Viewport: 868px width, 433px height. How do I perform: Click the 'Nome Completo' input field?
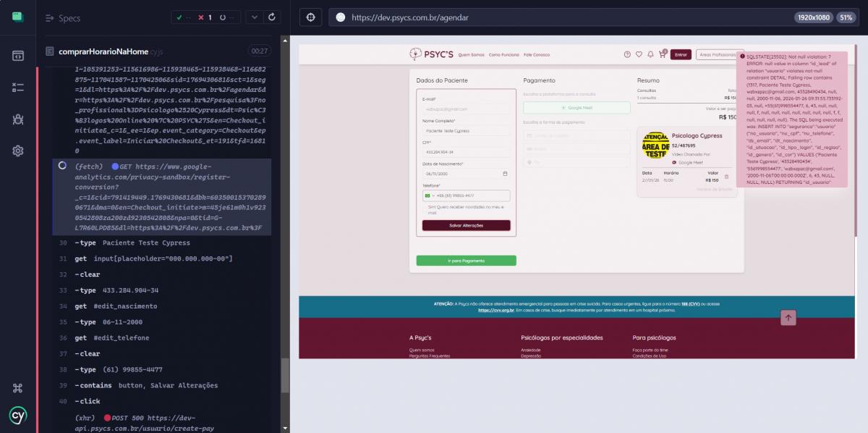click(x=466, y=131)
